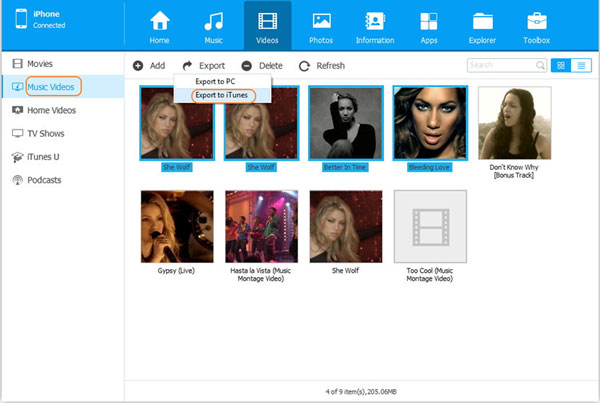
Task: Select the Videos filmstrip icon
Action: (267, 21)
